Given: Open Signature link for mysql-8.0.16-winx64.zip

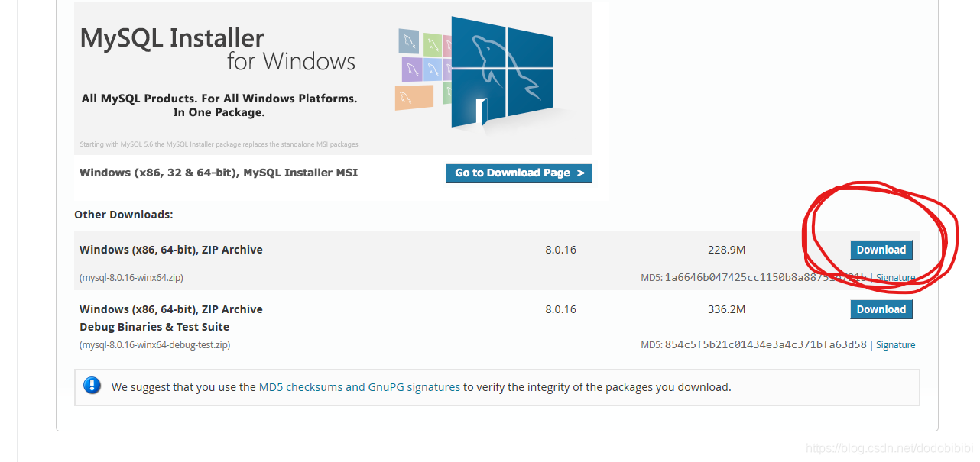Looking at the screenshot, I should click(x=896, y=277).
